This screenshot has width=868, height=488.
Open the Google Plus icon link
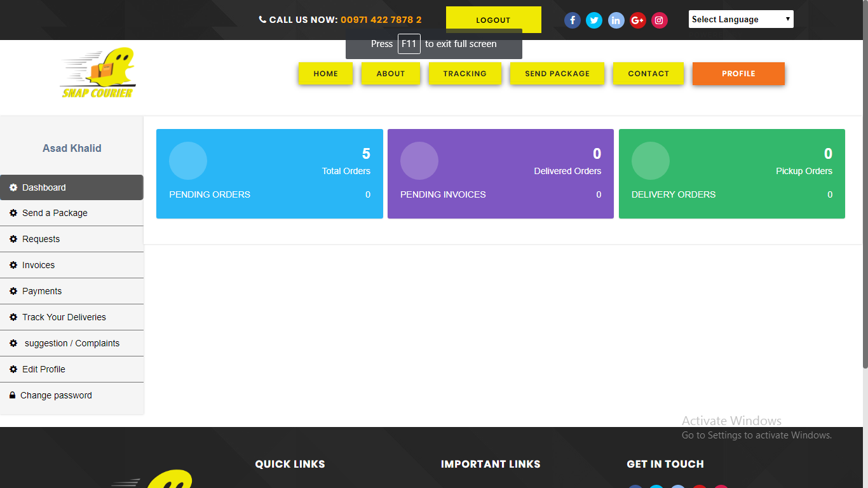pyautogui.click(x=638, y=20)
